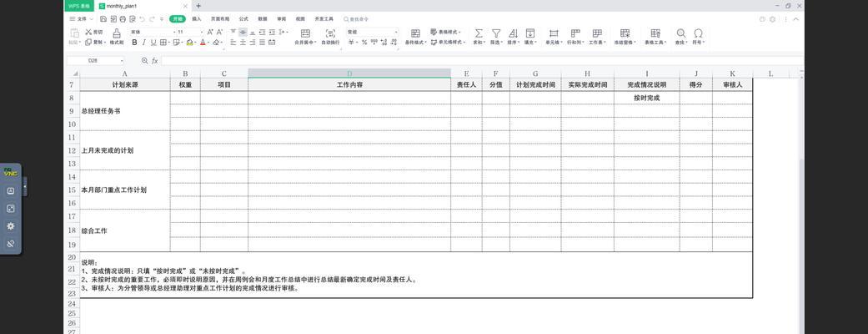This screenshot has width=868, height=334.
Task: Click the Filter (筛选) funnel icon
Action: click(x=497, y=33)
